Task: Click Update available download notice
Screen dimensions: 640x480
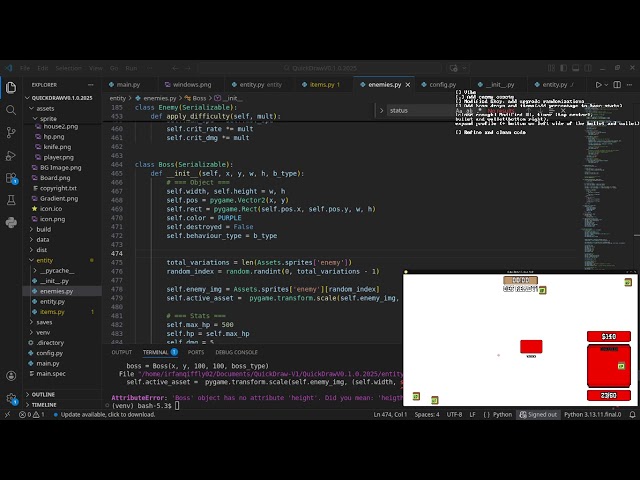Action: [104, 415]
